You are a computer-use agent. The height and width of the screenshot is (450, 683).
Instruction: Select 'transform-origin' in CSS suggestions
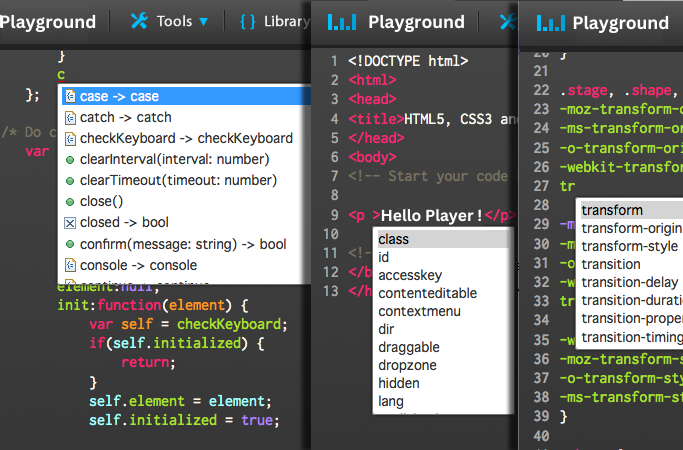coord(632,228)
